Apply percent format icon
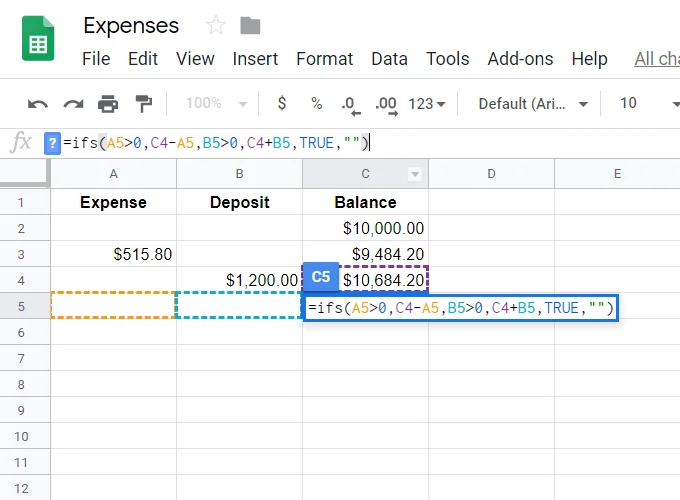The height and width of the screenshot is (500, 680). tap(317, 104)
